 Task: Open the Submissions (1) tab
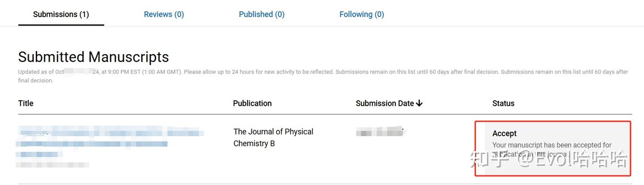coord(61,14)
